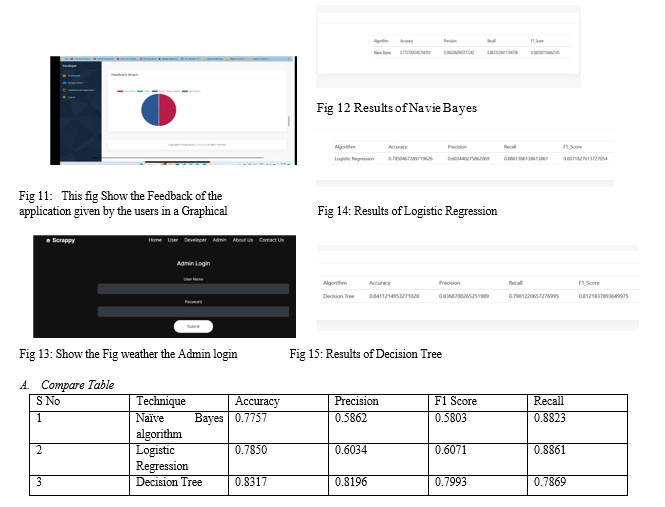Screen dimensions: 665x507
Task: Select the red half of the pie chart
Action: point(168,110)
